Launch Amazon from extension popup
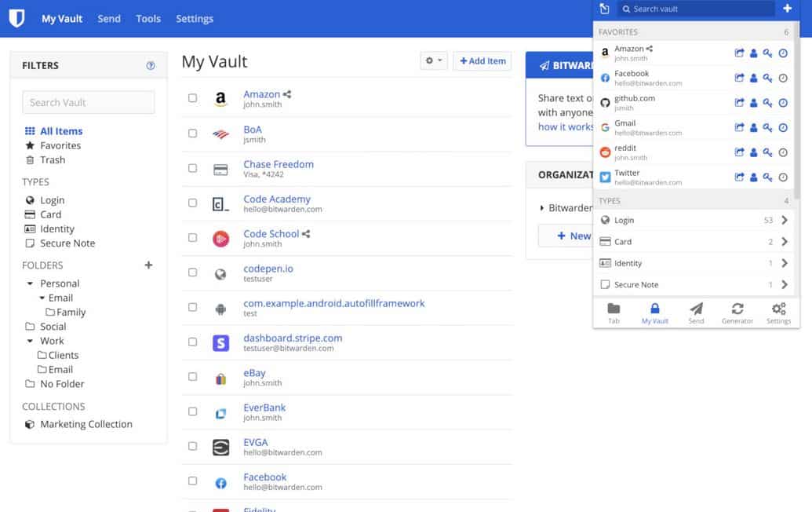 click(739, 53)
